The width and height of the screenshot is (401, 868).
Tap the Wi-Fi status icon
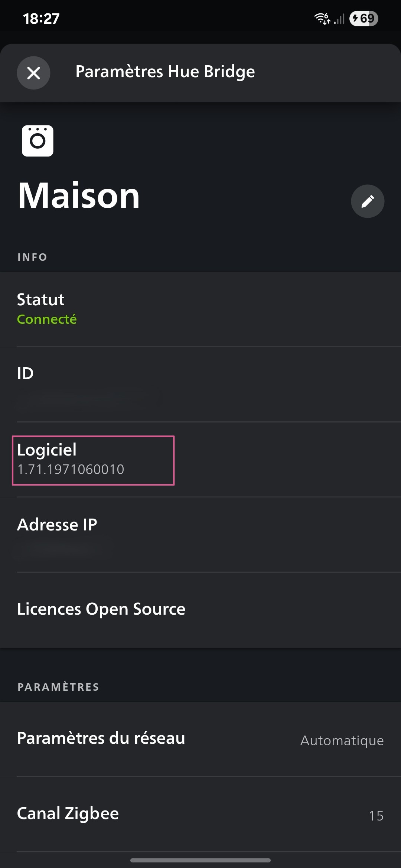coord(322,19)
